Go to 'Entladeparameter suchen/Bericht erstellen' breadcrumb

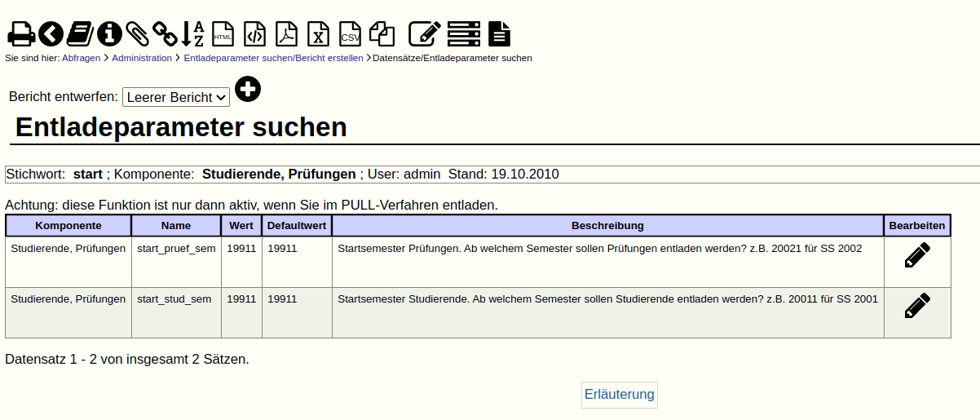point(273,58)
